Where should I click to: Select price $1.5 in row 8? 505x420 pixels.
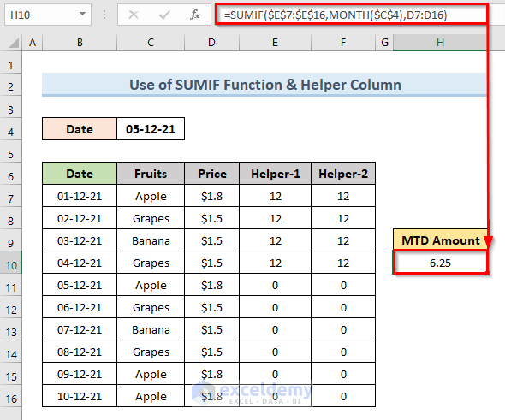212,218
